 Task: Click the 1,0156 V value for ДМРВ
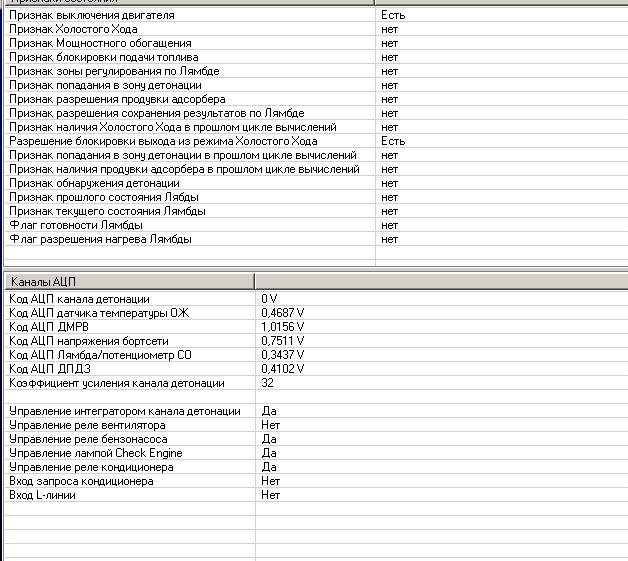[283, 327]
